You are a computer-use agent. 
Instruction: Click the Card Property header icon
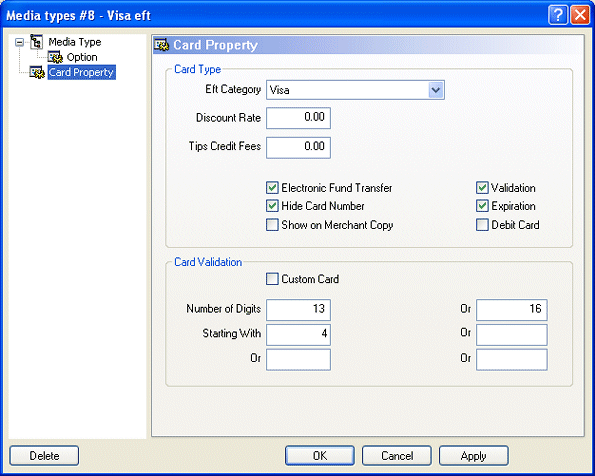coord(162,45)
